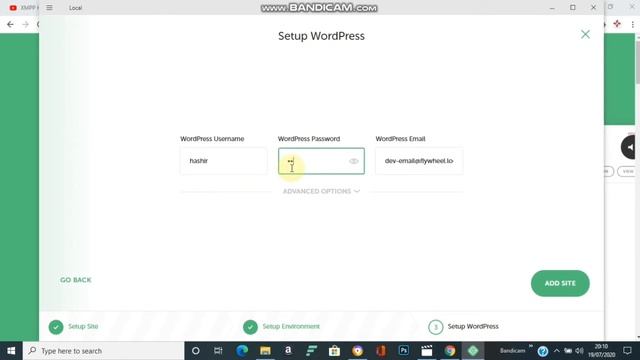Open Task View on the taskbar
640x360 pixels.
coord(218,351)
